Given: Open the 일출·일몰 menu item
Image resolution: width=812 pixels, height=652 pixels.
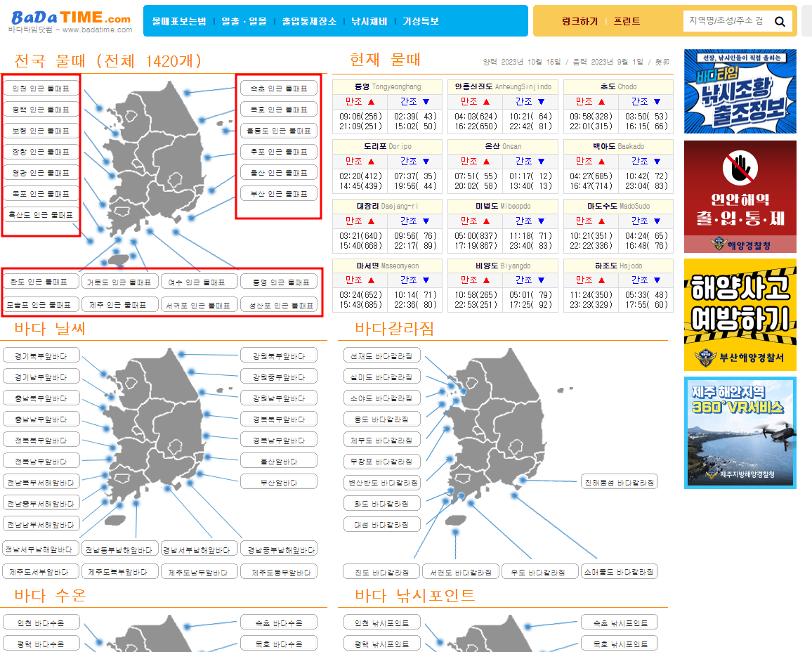Looking at the screenshot, I should 244,21.
